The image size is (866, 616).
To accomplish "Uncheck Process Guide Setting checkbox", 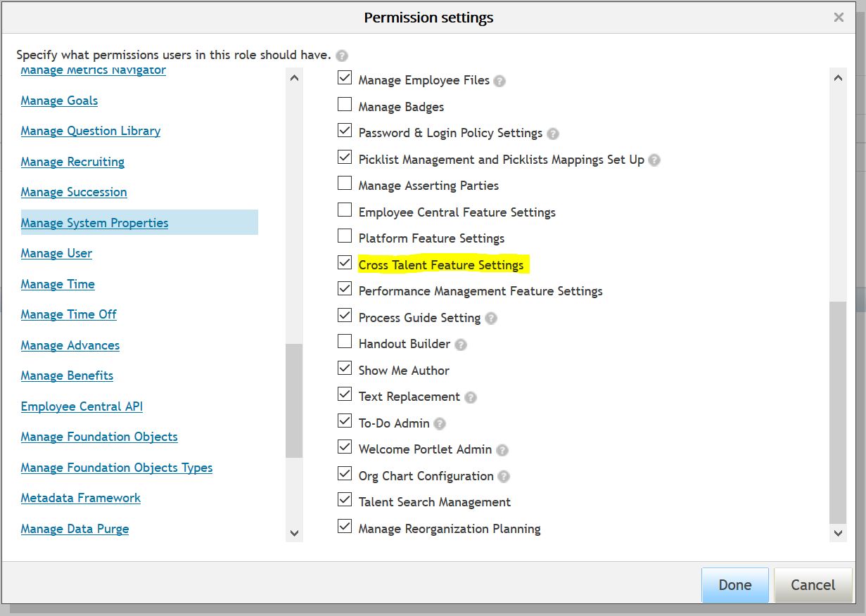I will tap(345, 315).
